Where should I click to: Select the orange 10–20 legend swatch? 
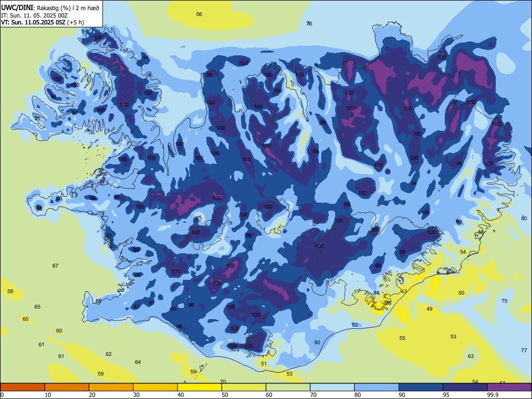point(67,387)
